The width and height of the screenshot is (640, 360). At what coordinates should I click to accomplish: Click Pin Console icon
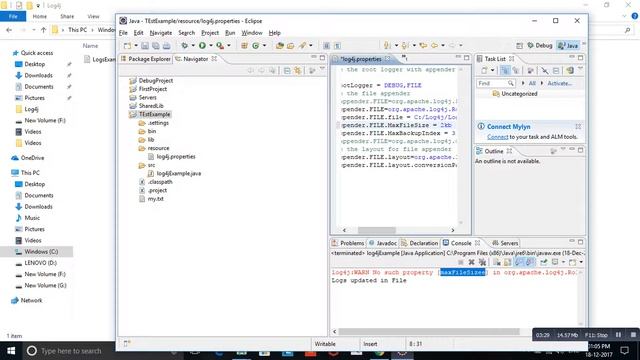[544, 262]
